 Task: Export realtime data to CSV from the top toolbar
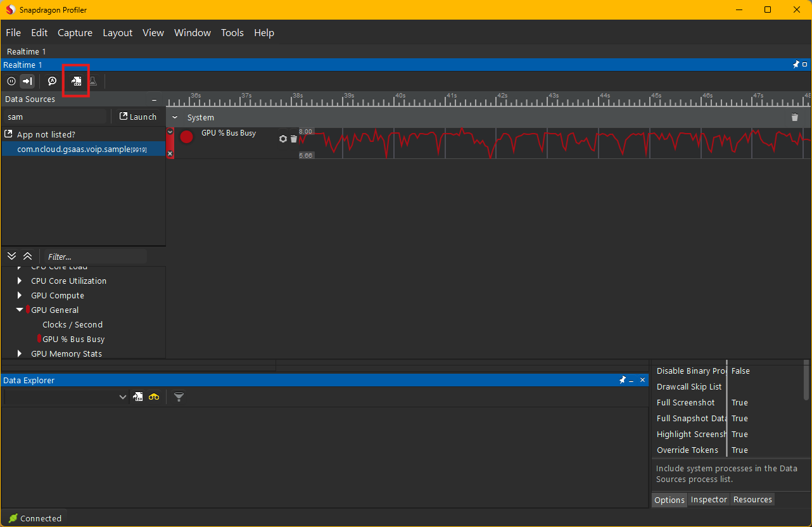(x=76, y=81)
